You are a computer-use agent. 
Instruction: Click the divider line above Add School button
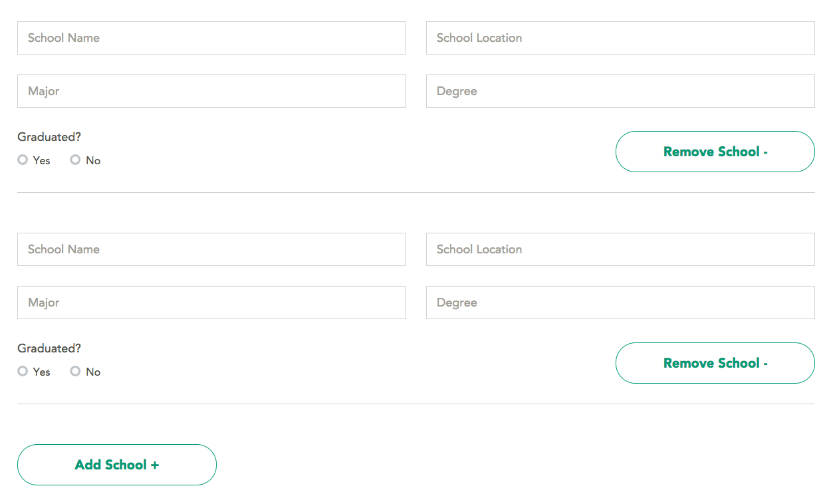pyautogui.click(x=416, y=404)
